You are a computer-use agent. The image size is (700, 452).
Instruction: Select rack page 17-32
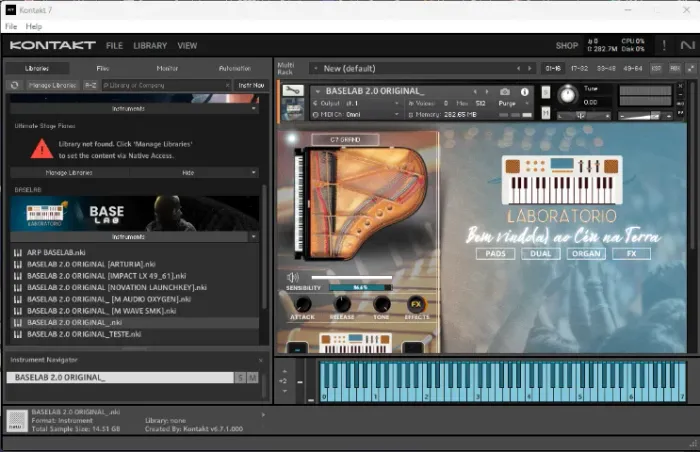point(579,68)
